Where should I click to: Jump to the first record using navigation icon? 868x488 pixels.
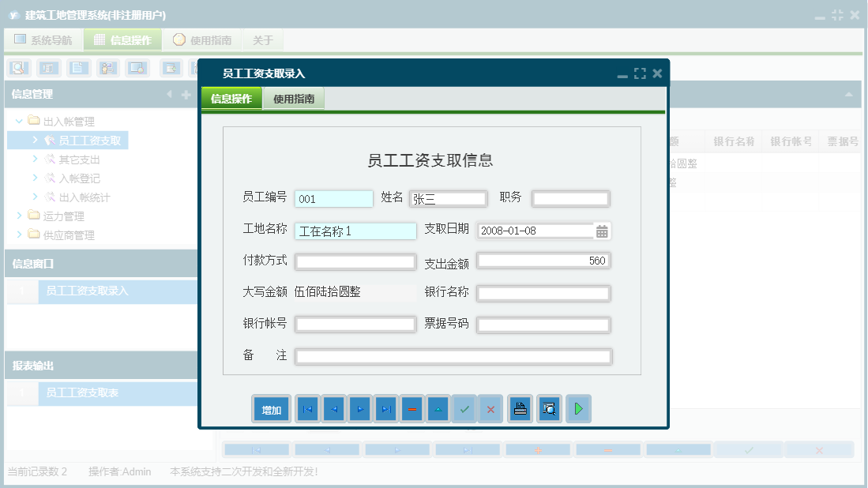click(307, 408)
